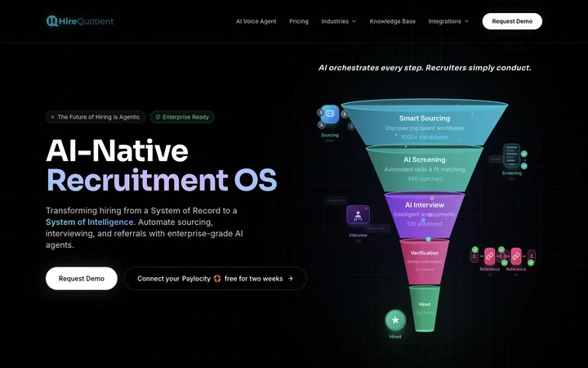Select the AI Interview funnel stage

point(425,215)
